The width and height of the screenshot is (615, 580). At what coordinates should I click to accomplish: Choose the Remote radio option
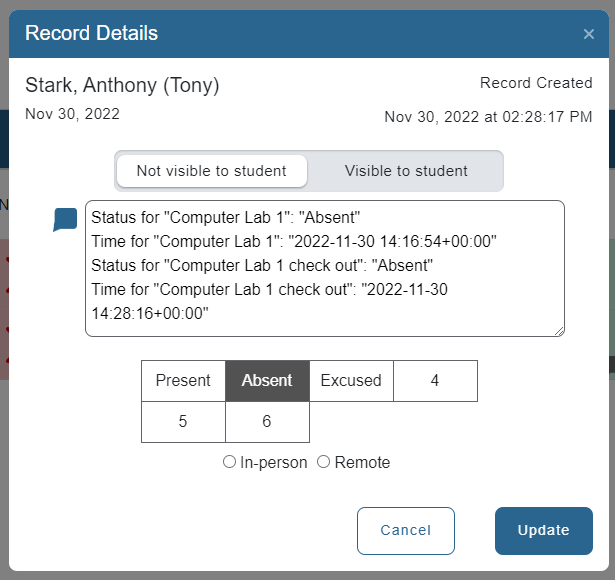coord(323,462)
